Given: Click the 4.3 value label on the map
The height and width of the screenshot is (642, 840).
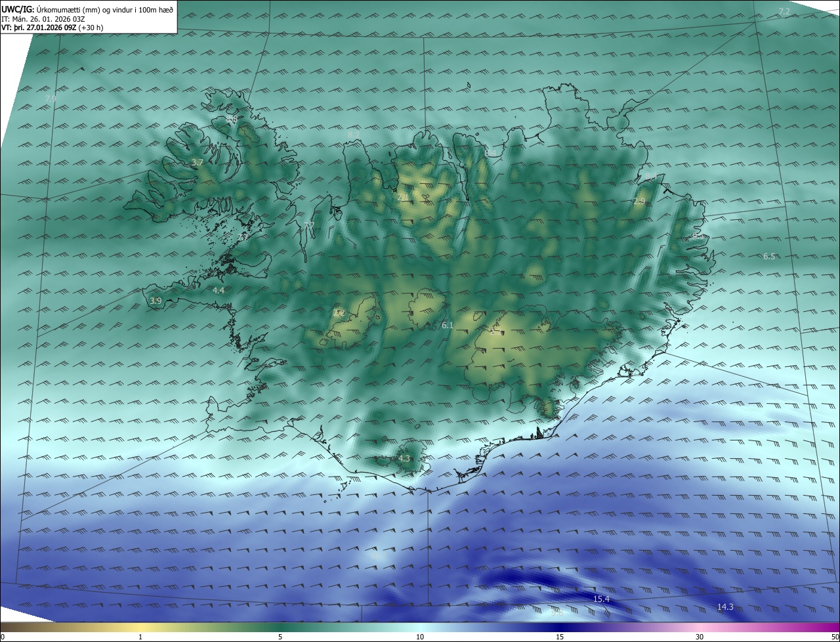Looking at the screenshot, I should (x=404, y=459).
